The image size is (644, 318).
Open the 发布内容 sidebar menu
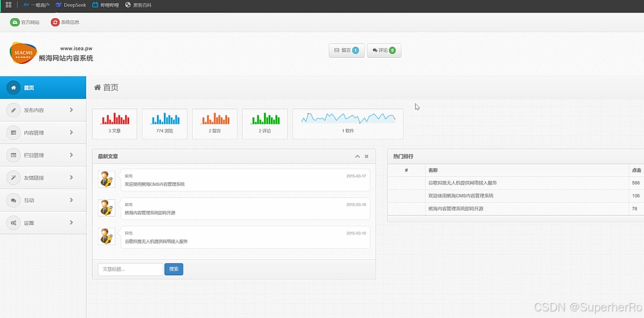[43, 110]
